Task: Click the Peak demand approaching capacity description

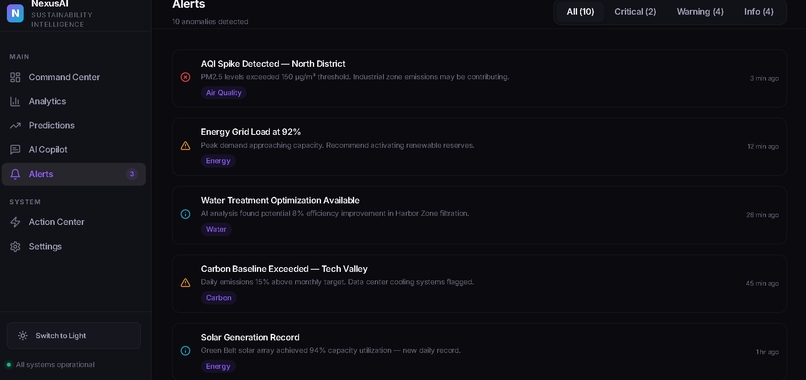Action: (337, 145)
